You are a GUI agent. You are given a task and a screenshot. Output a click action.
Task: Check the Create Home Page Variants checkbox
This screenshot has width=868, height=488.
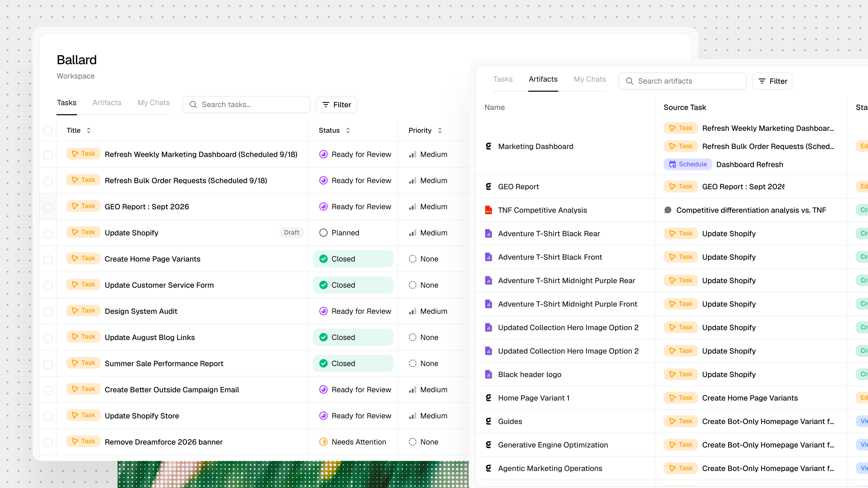pyautogui.click(x=48, y=260)
